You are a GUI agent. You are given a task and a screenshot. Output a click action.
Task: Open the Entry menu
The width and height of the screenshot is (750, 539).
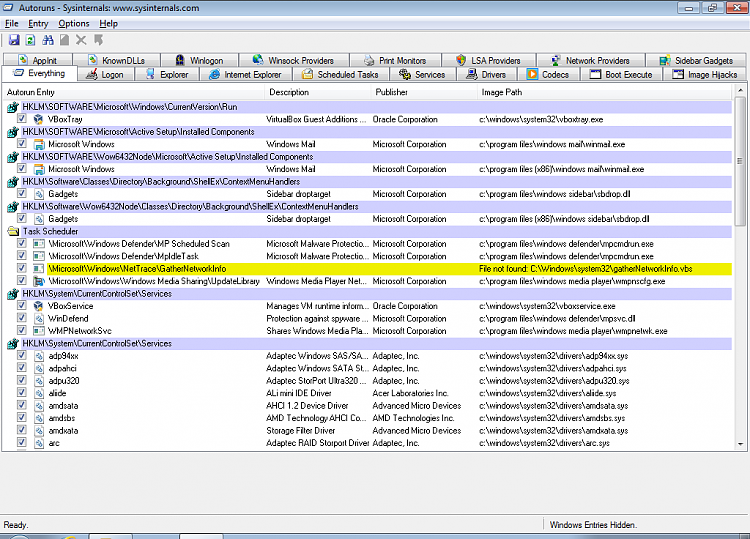pos(38,23)
